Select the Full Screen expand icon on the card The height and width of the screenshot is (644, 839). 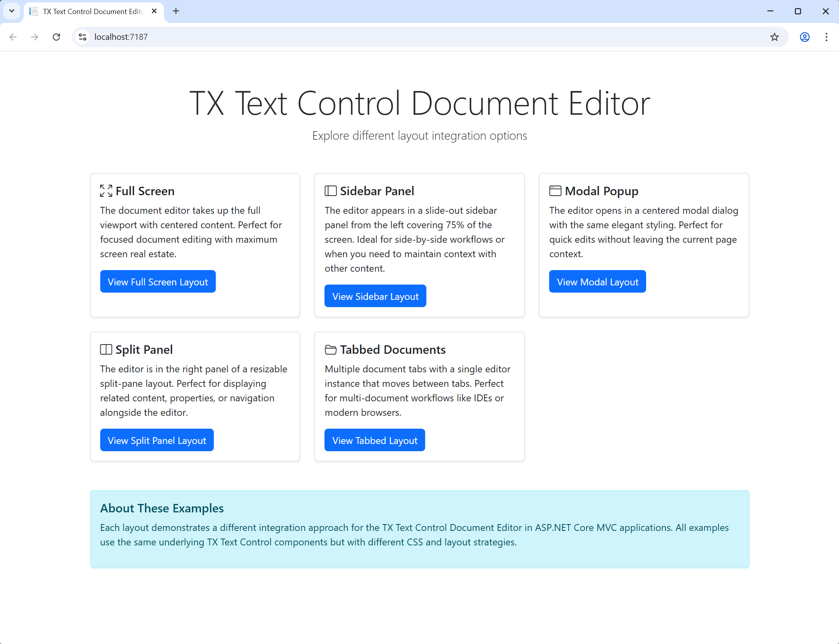point(105,191)
